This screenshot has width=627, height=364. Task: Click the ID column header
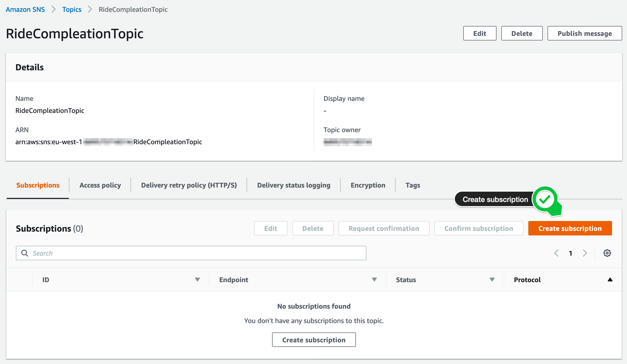point(46,280)
